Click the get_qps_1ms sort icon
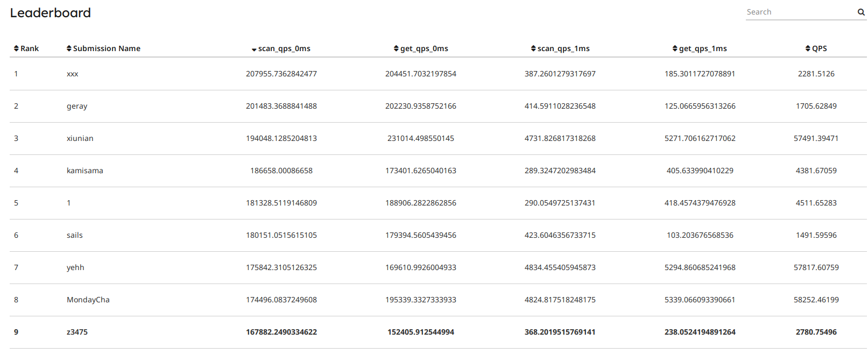The width and height of the screenshot is (868, 354). (675, 48)
